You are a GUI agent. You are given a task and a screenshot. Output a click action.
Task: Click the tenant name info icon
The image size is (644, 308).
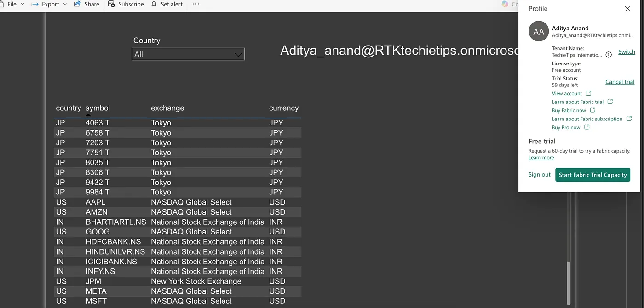[609, 55]
